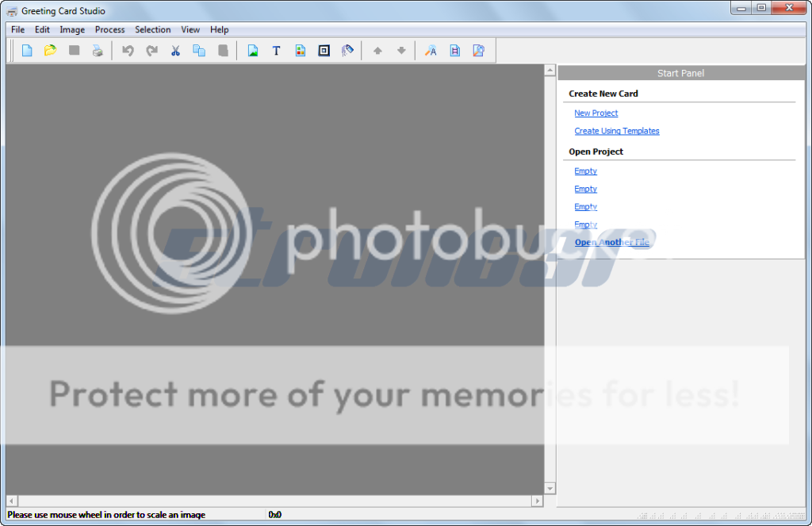Screen dimensions: 812x526
Task: Click the Greeting Card Studio title icon
Action: 12,11
